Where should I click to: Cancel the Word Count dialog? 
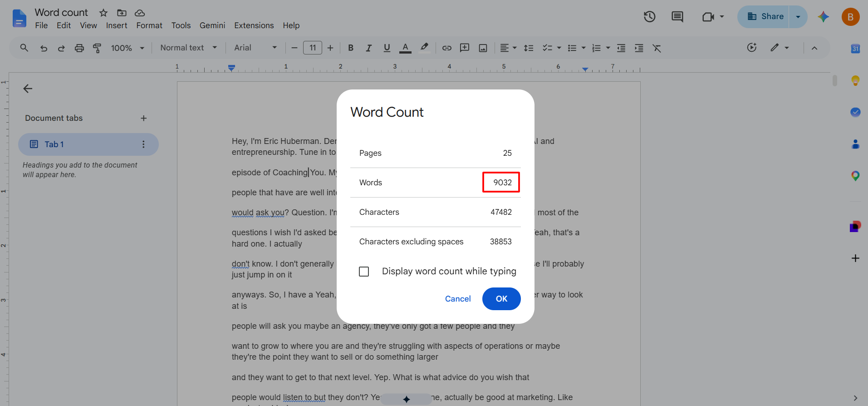[458, 299]
